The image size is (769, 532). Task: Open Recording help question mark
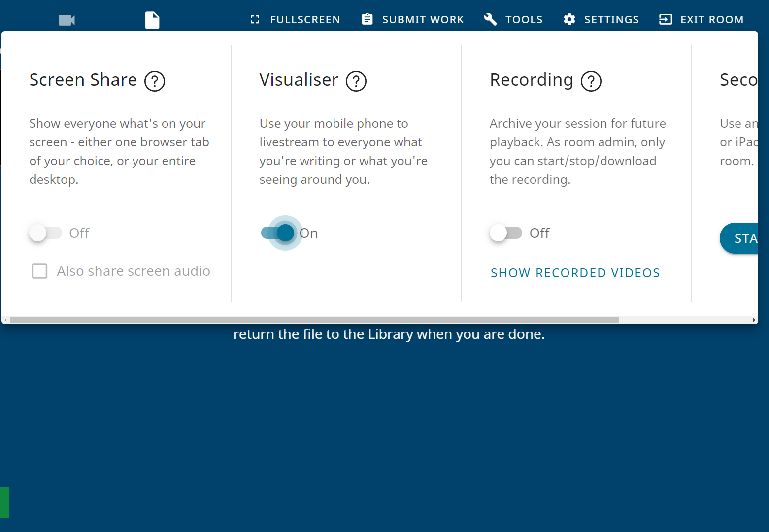(591, 81)
